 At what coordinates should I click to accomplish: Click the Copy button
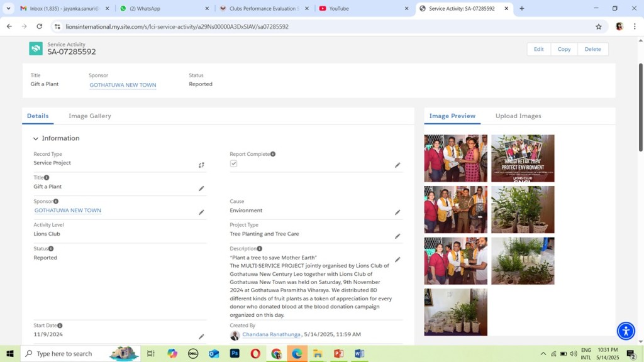pyautogui.click(x=564, y=49)
